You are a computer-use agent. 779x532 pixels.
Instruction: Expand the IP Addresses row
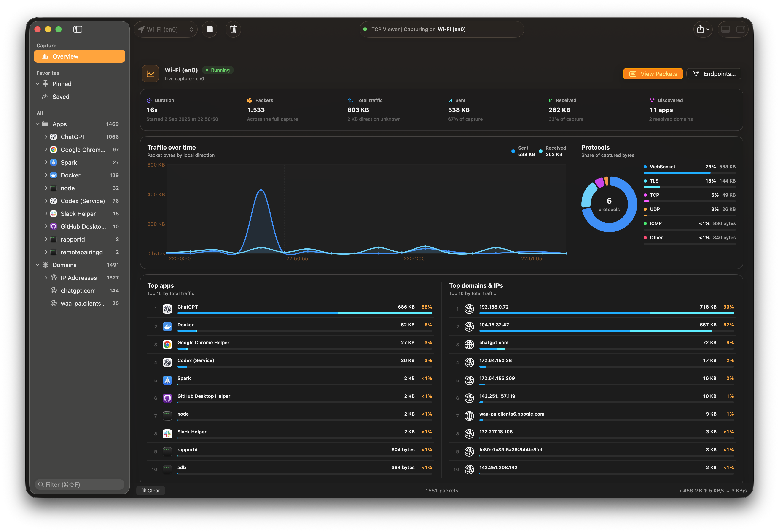(46, 278)
